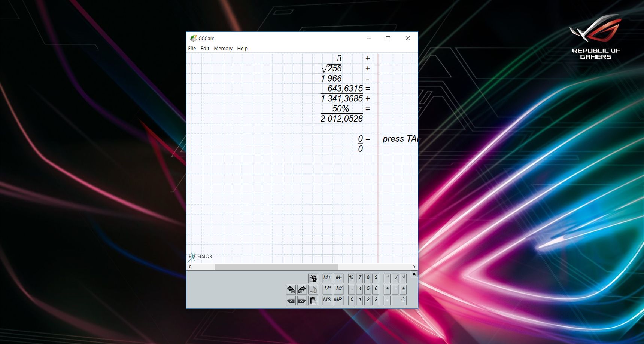Click the multiply asterisk key
644x344 pixels.
pyautogui.click(x=387, y=278)
